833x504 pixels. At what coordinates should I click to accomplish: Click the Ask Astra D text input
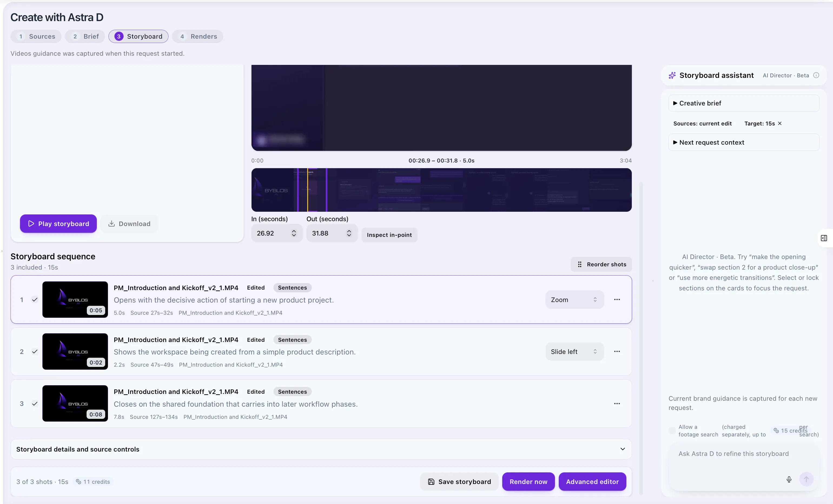click(743, 454)
